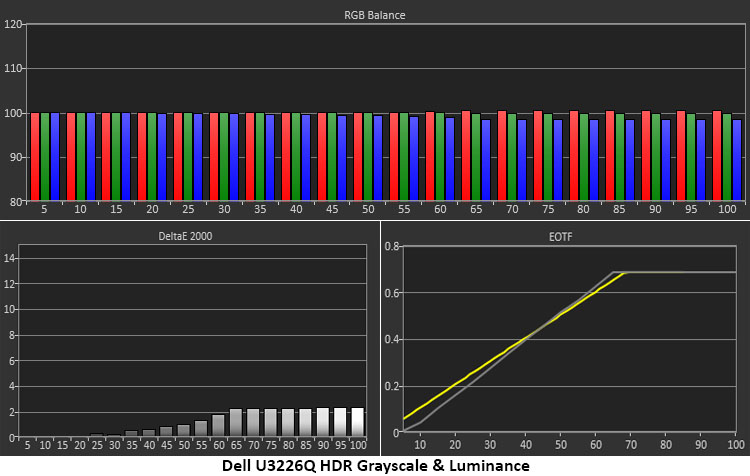Image resolution: width=750 pixels, height=476 pixels.
Task: Click the red bar at 70 in RGB Balance
Action: coord(502,155)
